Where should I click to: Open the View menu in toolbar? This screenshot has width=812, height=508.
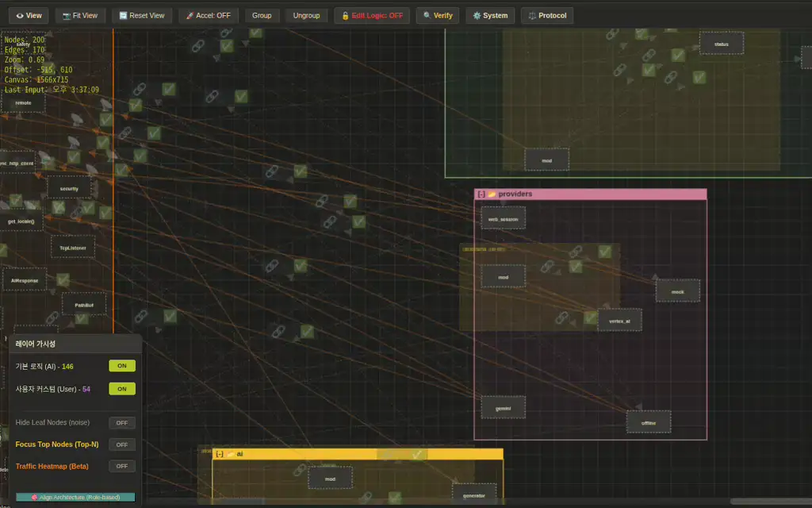coord(29,16)
